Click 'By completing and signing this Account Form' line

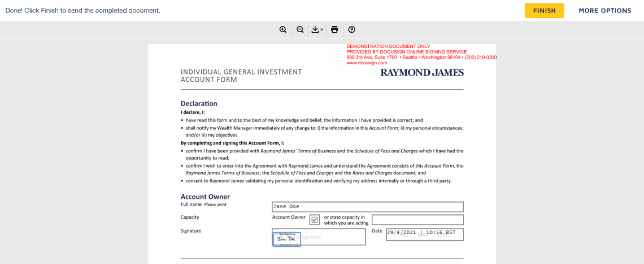click(233, 143)
